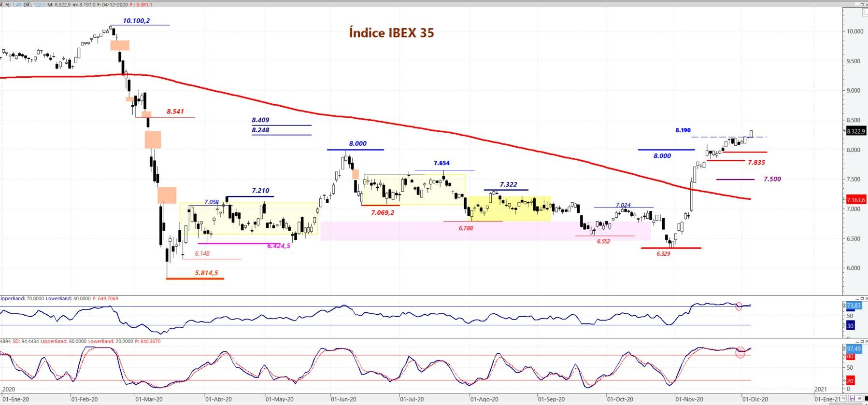Click the red 20 lower band marker
Image resolution: width=868 pixels, height=405 pixels.
click(850, 381)
